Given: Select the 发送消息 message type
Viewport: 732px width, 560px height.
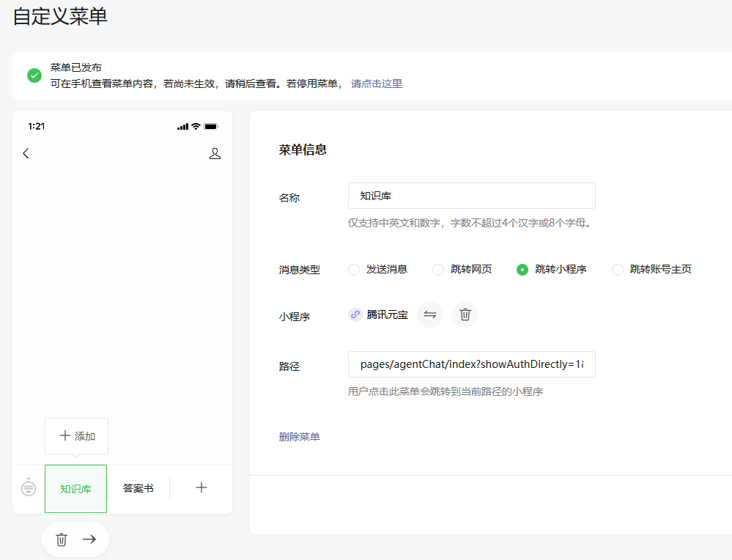Looking at the screenshot, I should pyautogui.click(x=354, y=270).
